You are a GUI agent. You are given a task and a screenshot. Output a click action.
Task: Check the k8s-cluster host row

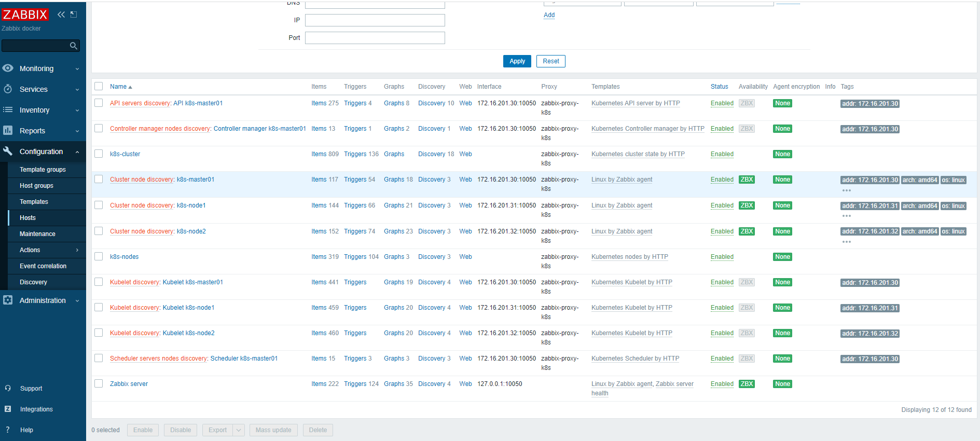pyautogui.click(x=99, y=154)
